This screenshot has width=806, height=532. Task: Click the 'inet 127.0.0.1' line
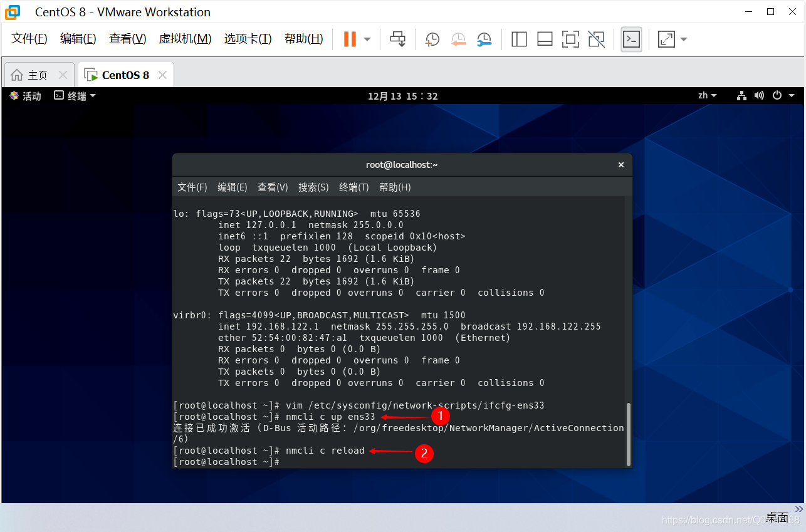(311, 225)
